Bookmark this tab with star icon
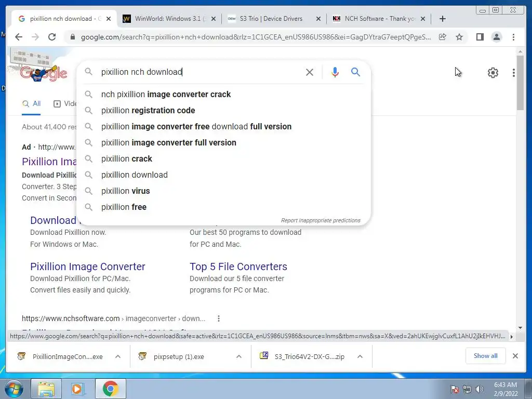Image resolution: width=532 pixels, height=399 pixels. 459,37
